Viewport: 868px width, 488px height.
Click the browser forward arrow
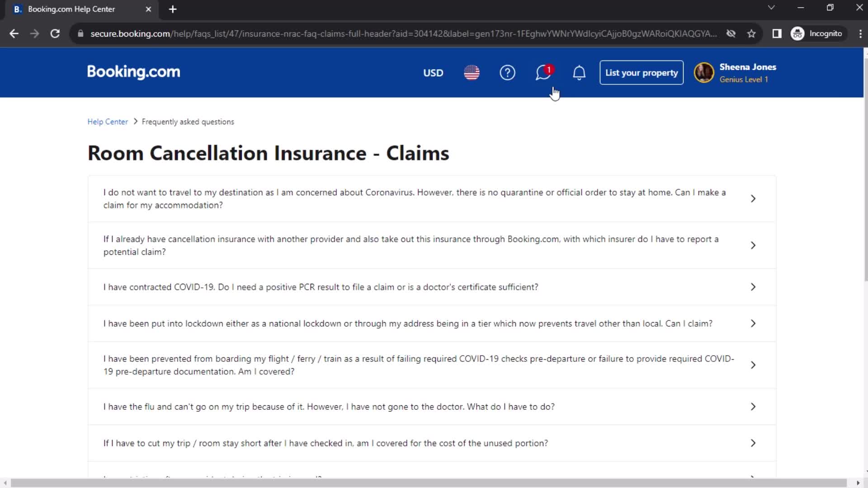pyautogui.click(x=34, y=33)
